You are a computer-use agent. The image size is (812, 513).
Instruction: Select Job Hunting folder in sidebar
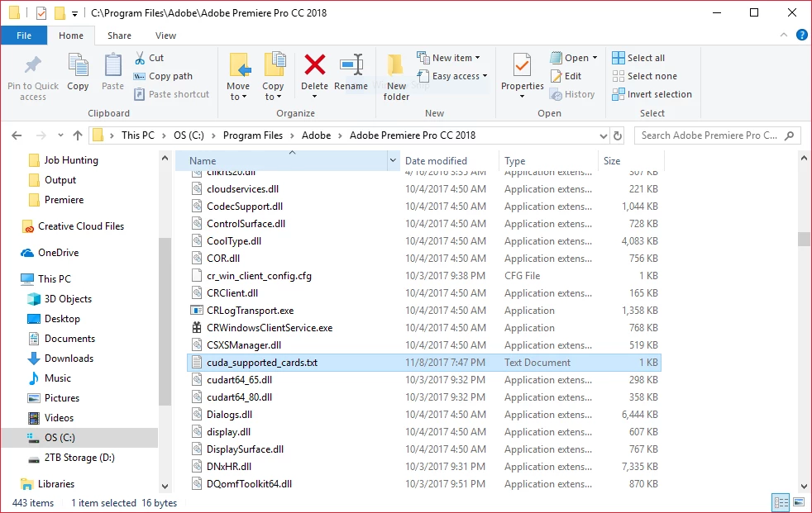click(71, 160)
